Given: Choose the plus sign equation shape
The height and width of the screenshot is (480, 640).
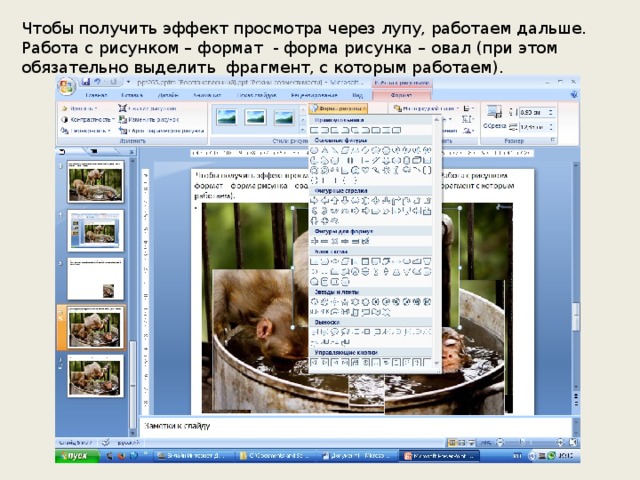Looking at the screenshot, I should (x=314, y=242).
